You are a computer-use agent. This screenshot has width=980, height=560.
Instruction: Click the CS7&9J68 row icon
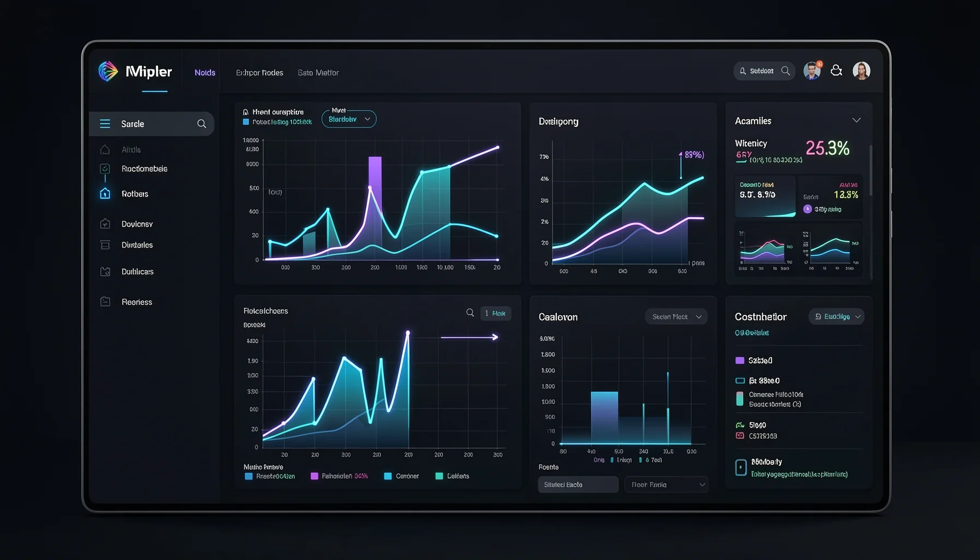click(x=740, y=436)
